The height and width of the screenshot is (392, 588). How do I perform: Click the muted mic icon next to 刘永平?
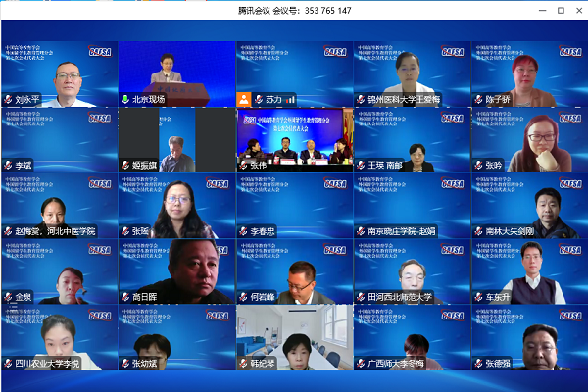(x=8, y=99)
